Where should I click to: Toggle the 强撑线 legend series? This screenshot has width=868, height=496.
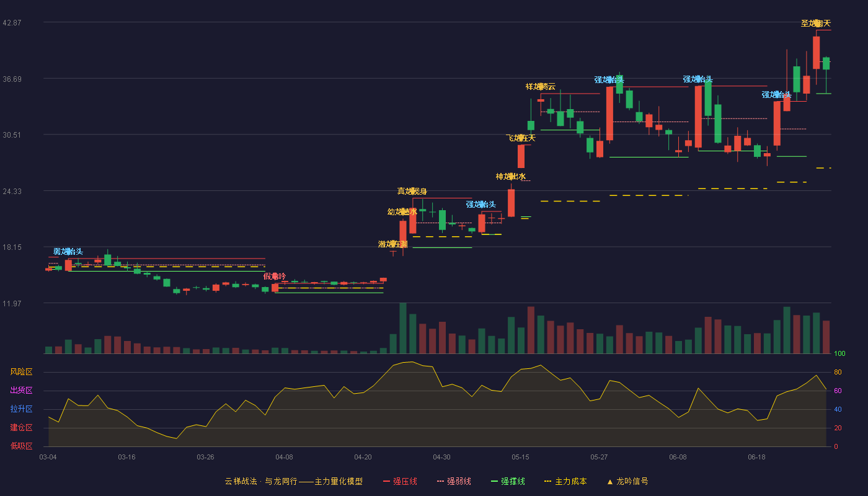(508, 481)
